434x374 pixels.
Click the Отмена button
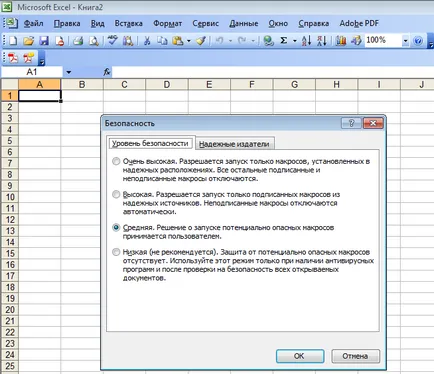[355, 356]
